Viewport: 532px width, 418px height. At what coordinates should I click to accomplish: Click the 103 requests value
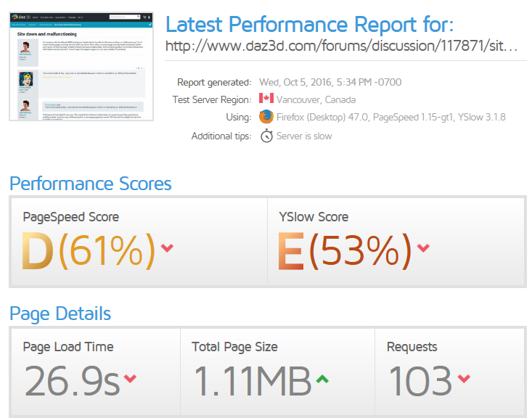pyautogui.click(x=420, y=381)
